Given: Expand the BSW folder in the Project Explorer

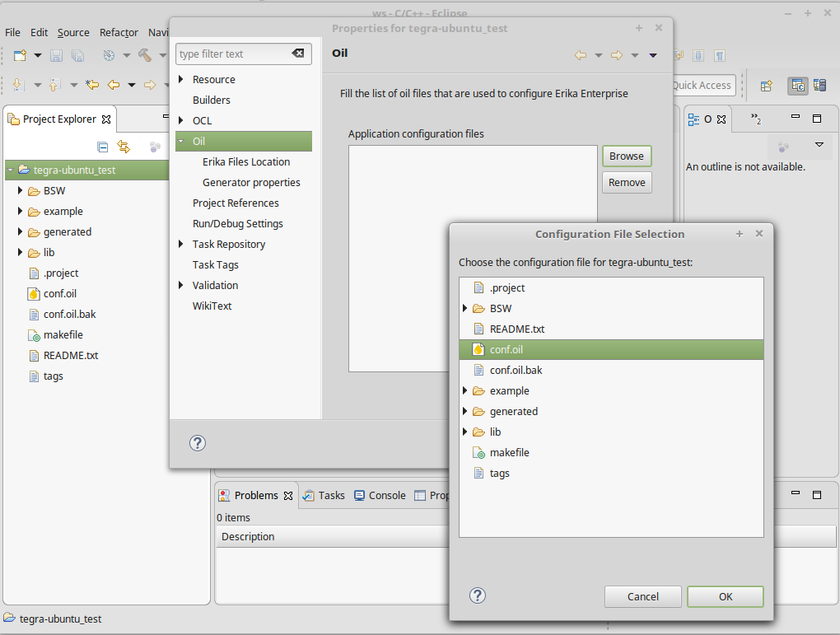Looking at the screenshot, I should 20,190.
